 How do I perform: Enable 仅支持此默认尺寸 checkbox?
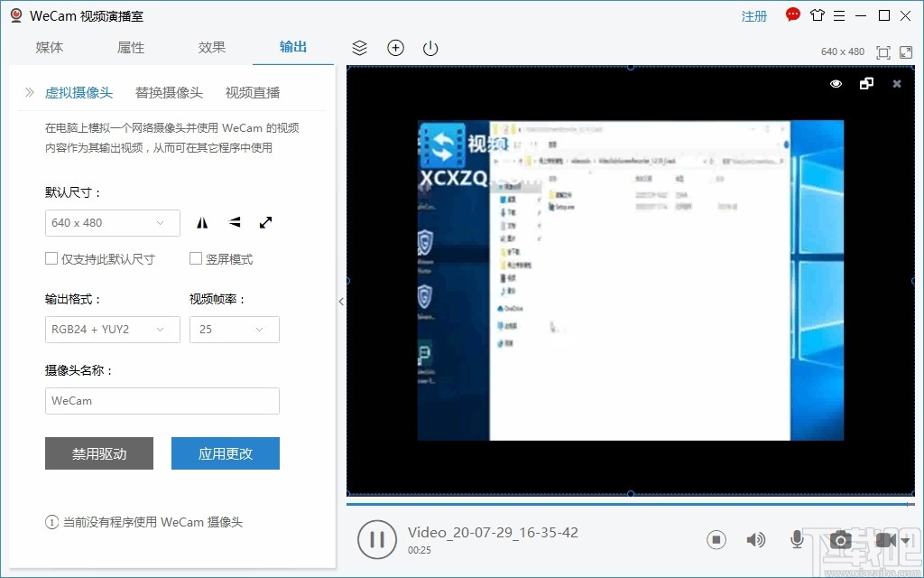pos(52,258)
